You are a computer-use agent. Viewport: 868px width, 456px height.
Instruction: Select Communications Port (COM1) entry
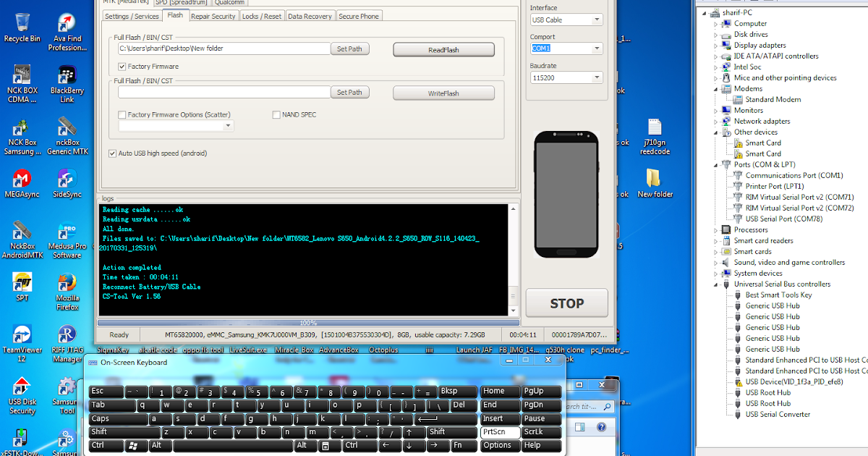point(793,175)
